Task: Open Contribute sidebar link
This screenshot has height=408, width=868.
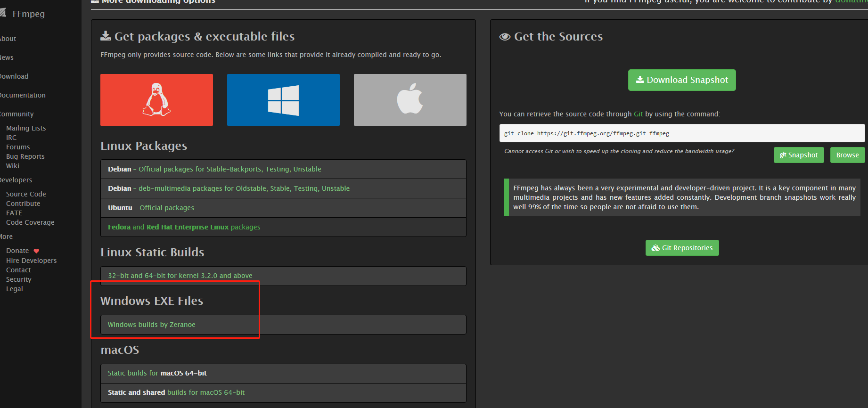Action: point(23,204)
